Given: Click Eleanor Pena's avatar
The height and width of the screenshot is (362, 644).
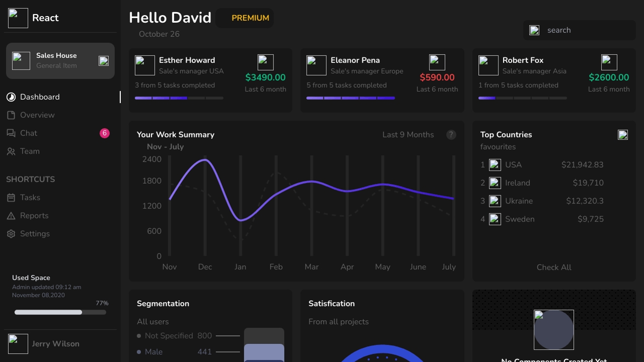Looking at the screenshot, I should click(x=317, y=65).
